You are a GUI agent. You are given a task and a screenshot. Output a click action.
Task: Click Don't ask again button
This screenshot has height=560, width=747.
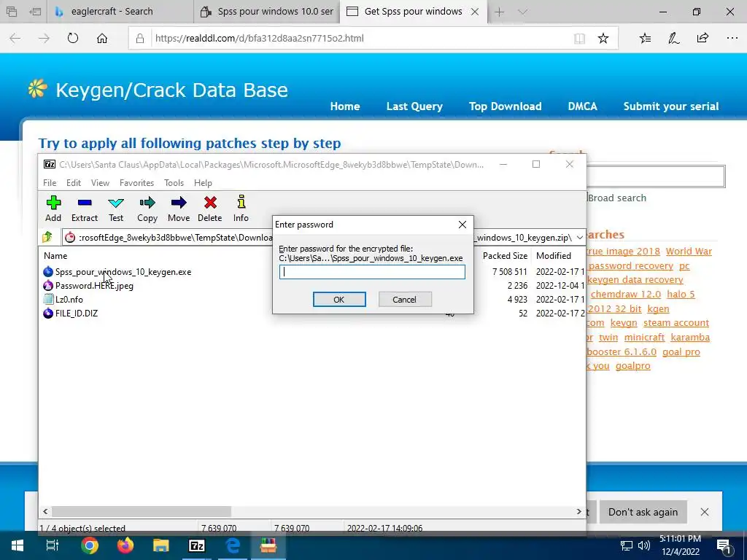[643, 512]
